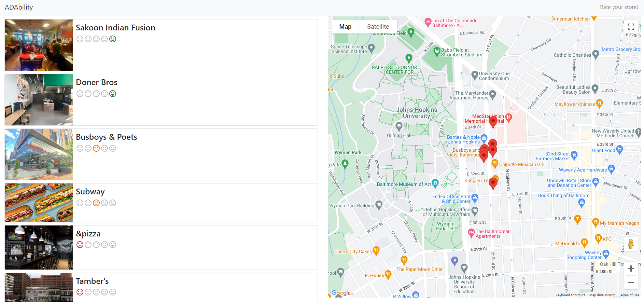Viewport: 644px width, 302px height.
Task: Click the 'Rate your store!' link
Action: [x=619, y=7]
